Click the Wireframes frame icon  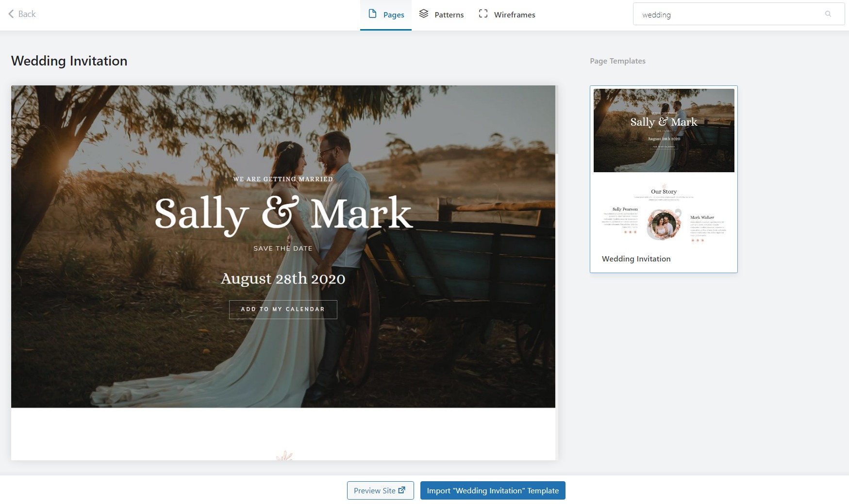click(483, 14)
